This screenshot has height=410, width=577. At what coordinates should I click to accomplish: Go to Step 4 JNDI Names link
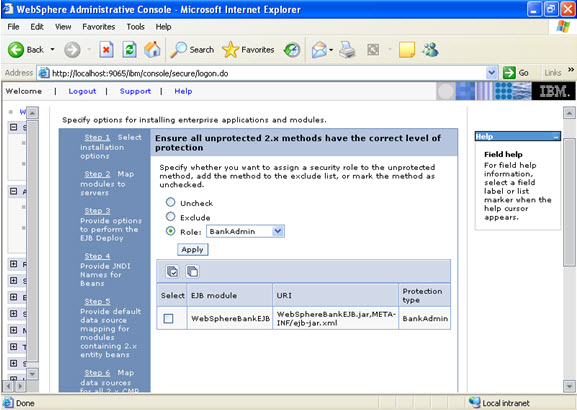click(97, 256)
